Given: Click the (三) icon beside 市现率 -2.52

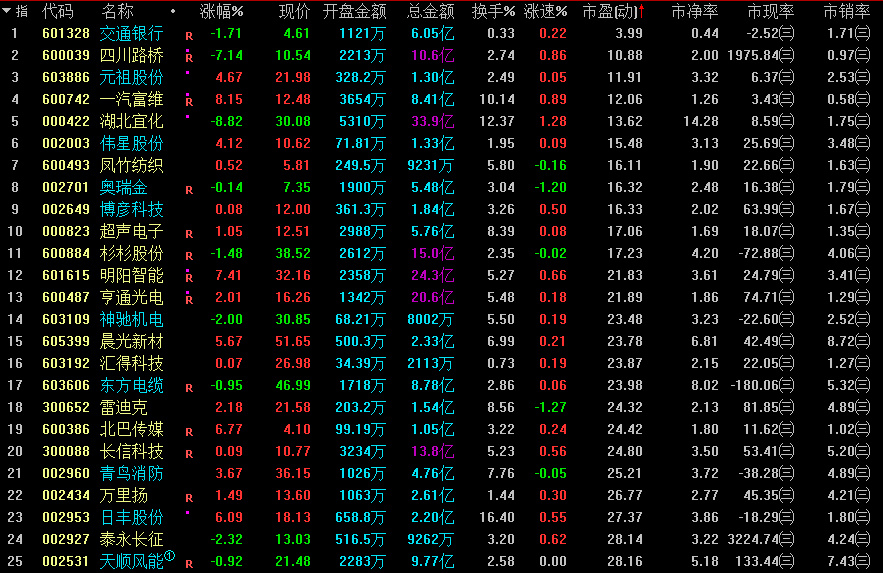Looking at the screenshot, I should click(787, 33).
